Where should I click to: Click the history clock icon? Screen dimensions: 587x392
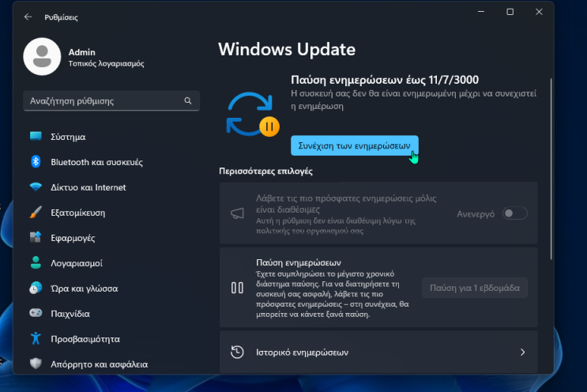click(x=237, y=352)
